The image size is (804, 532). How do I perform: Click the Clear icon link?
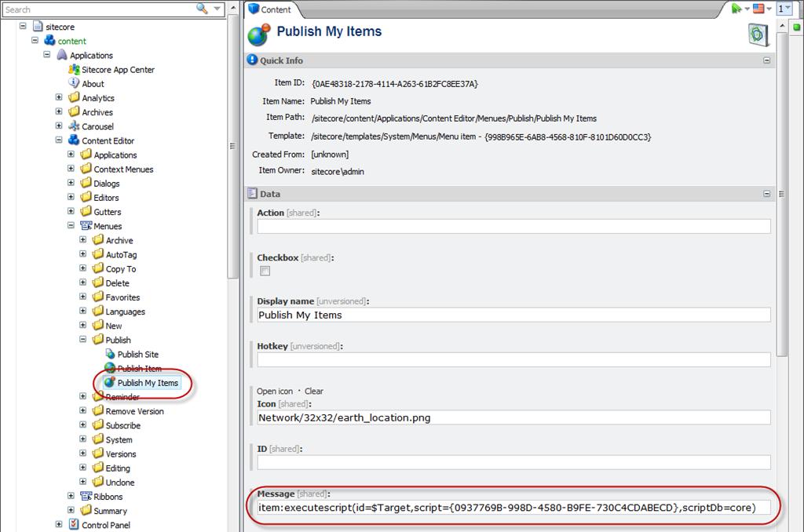click(313, 391)
